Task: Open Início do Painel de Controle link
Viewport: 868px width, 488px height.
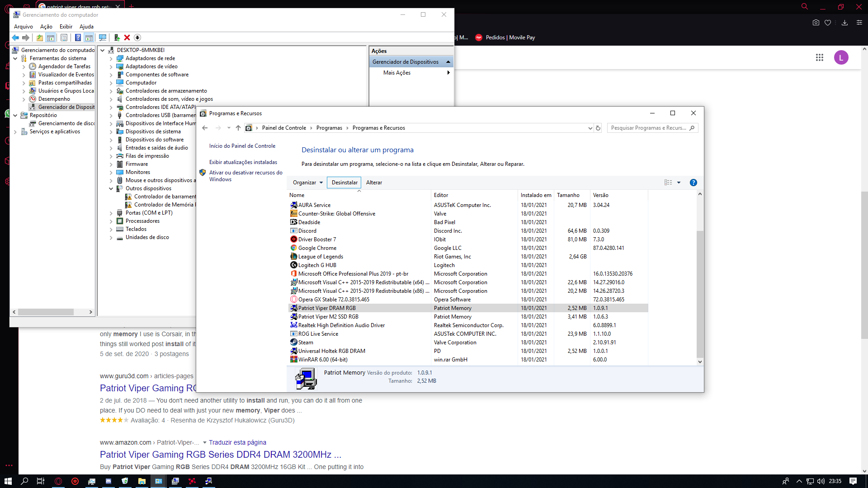Action: (242, 146)
